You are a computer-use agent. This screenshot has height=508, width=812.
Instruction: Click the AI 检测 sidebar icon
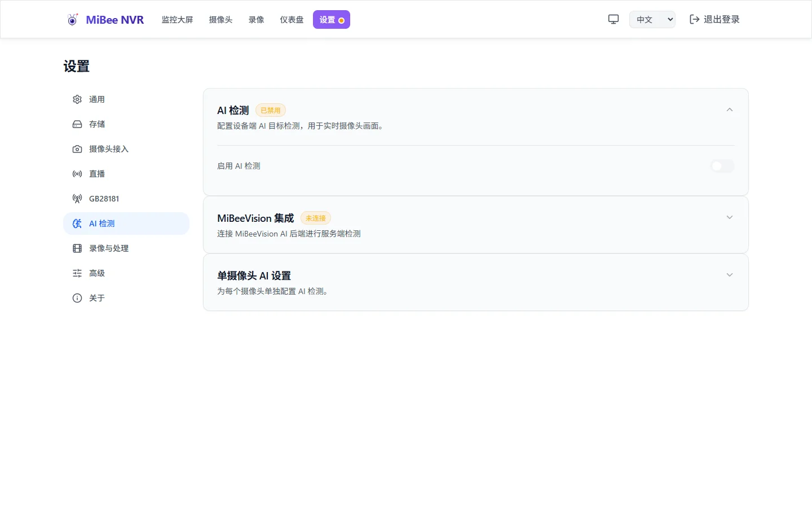tap(77, 224)
